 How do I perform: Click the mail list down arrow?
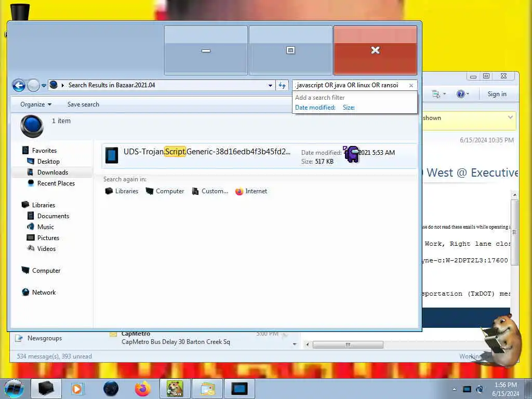[295, 344]
